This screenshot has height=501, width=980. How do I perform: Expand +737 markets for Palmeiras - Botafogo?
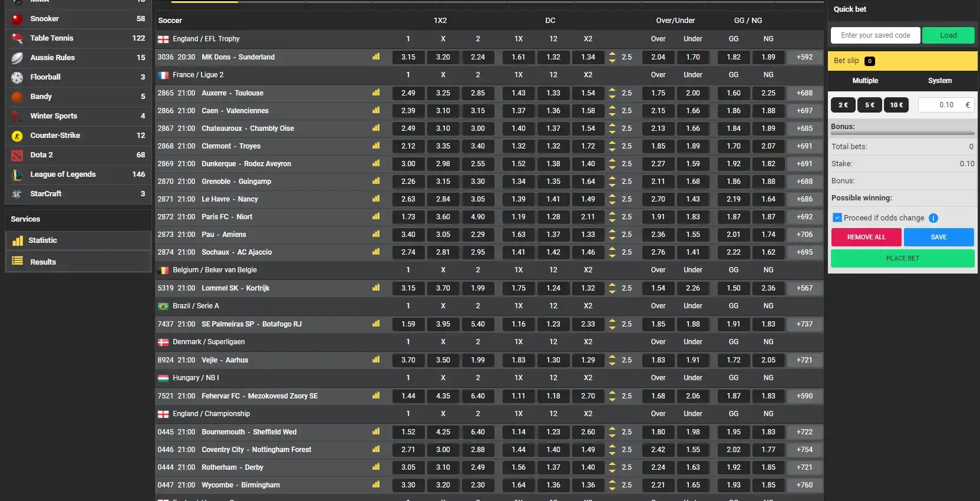(x=804, y=324)
